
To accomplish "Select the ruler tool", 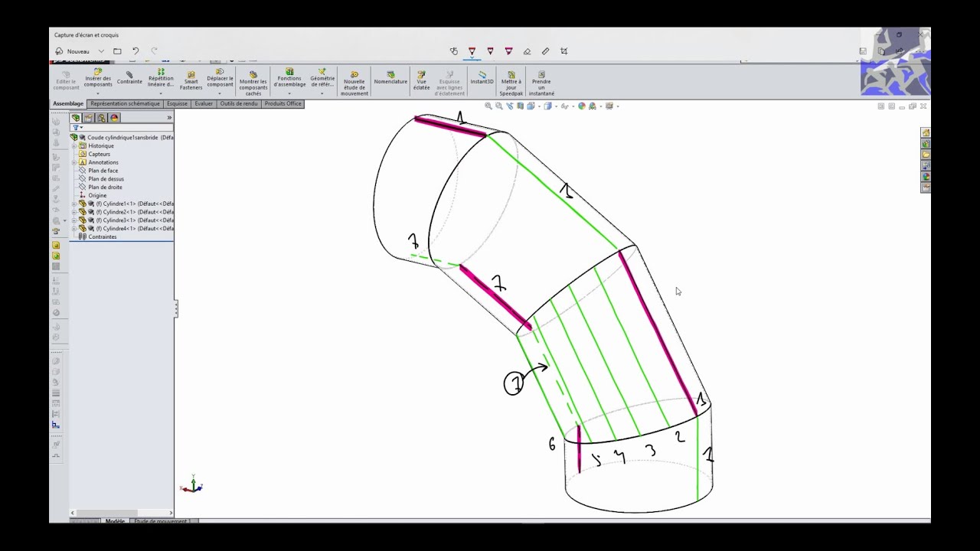I will click(545, 51).
